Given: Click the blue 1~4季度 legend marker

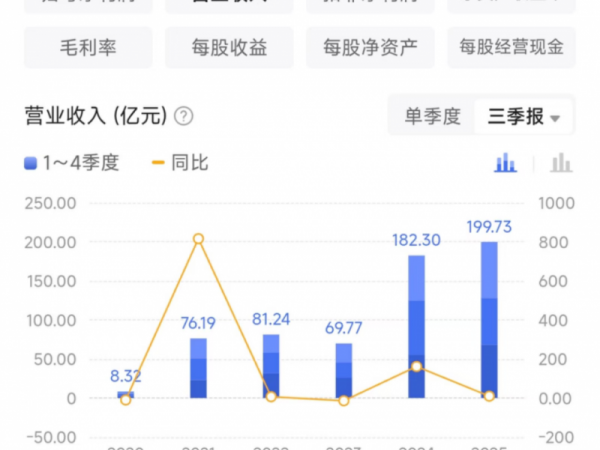Looking at the screenshot, I should [30, 163].
